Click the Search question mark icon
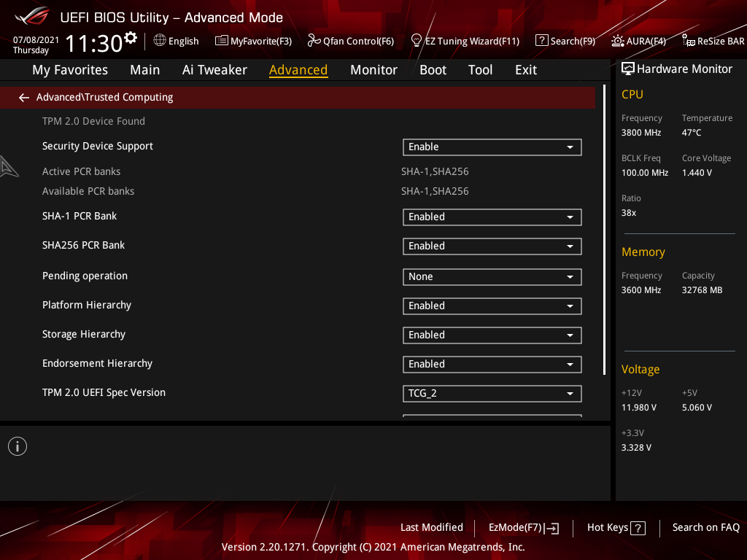 (542, 41)
